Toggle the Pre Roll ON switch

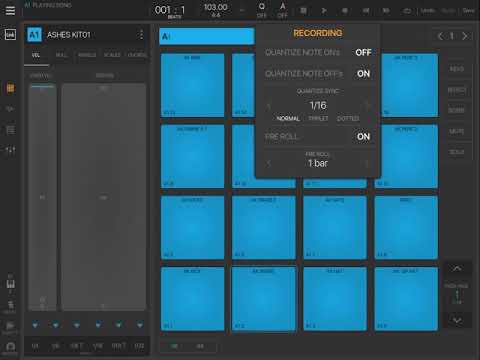point(363,137)
